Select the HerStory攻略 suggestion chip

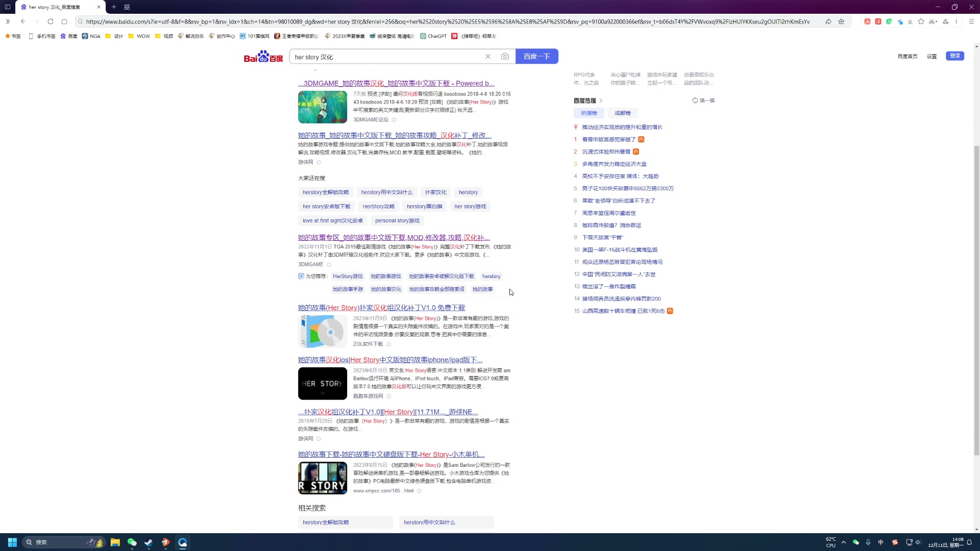click(x=379, y=207)
